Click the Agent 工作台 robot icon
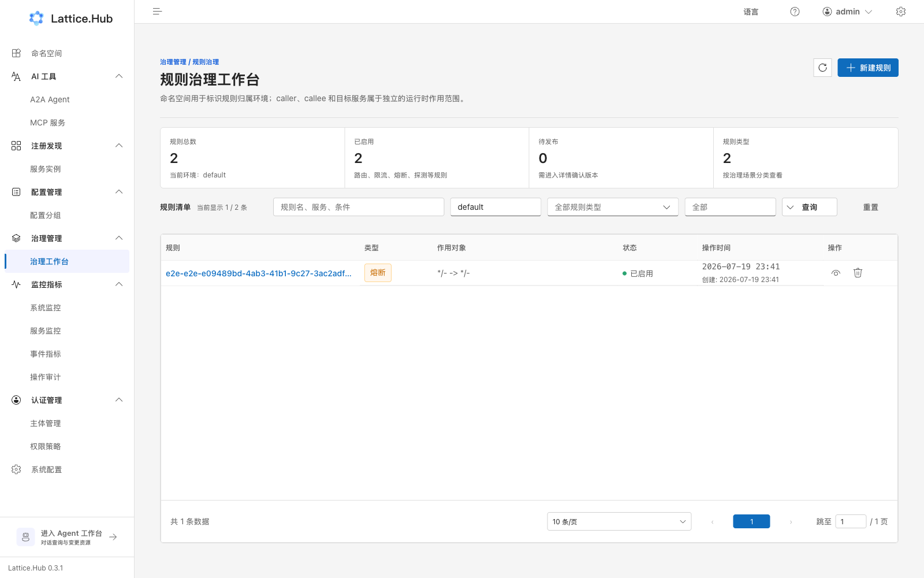The height and width of the screenshot is (578, 924). click(25, 537)
